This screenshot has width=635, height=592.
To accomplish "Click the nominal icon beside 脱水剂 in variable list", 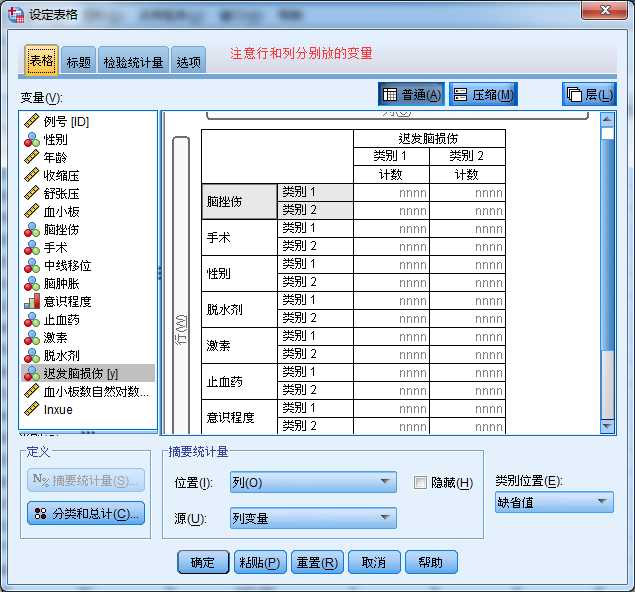I will tap(32, 355).
